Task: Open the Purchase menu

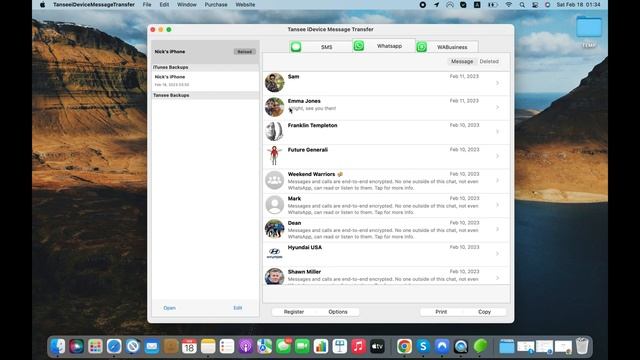Action: (x=216, y=4)
